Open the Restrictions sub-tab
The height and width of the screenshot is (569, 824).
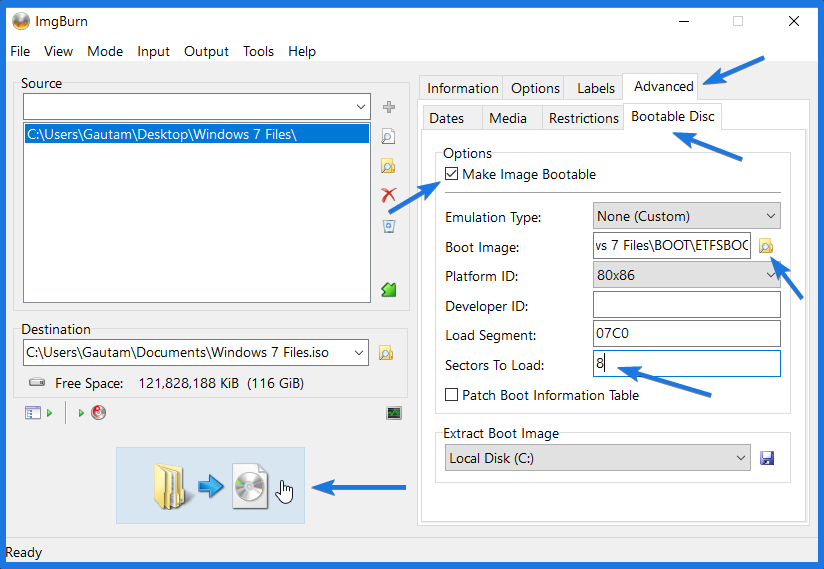pyautogui.click(x=583, y=118)
